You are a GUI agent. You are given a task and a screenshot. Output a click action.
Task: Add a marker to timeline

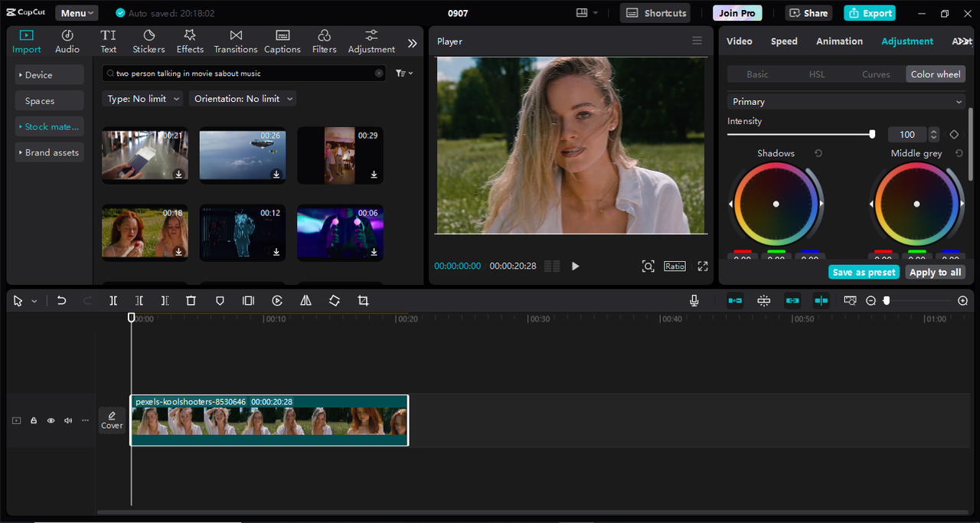(220, 301)
